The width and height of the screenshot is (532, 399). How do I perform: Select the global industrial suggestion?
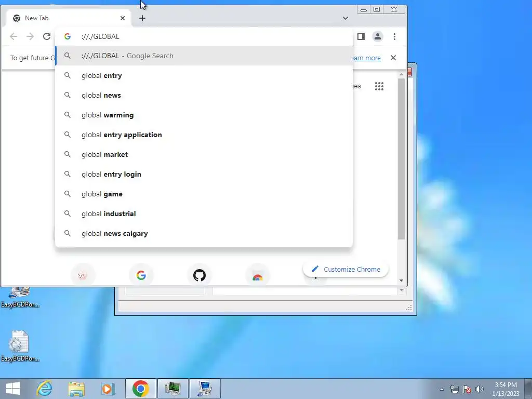[204, 214]
